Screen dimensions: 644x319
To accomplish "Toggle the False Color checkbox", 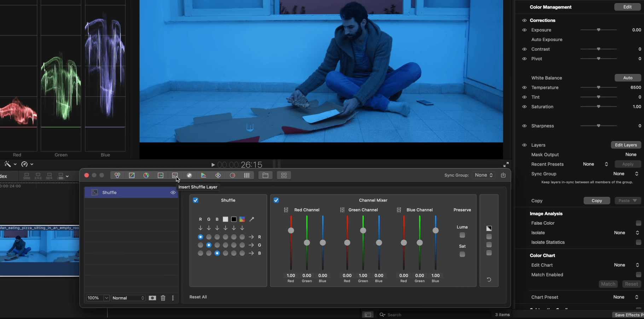I will [638, 223].
